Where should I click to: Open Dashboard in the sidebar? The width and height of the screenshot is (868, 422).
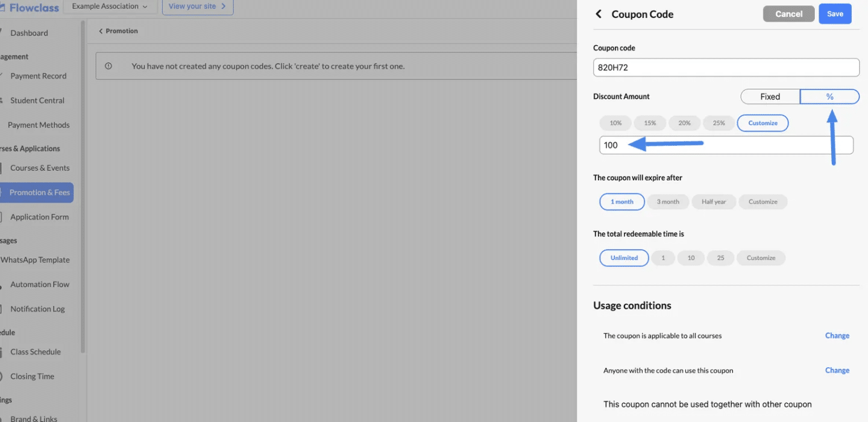[29, 33]
